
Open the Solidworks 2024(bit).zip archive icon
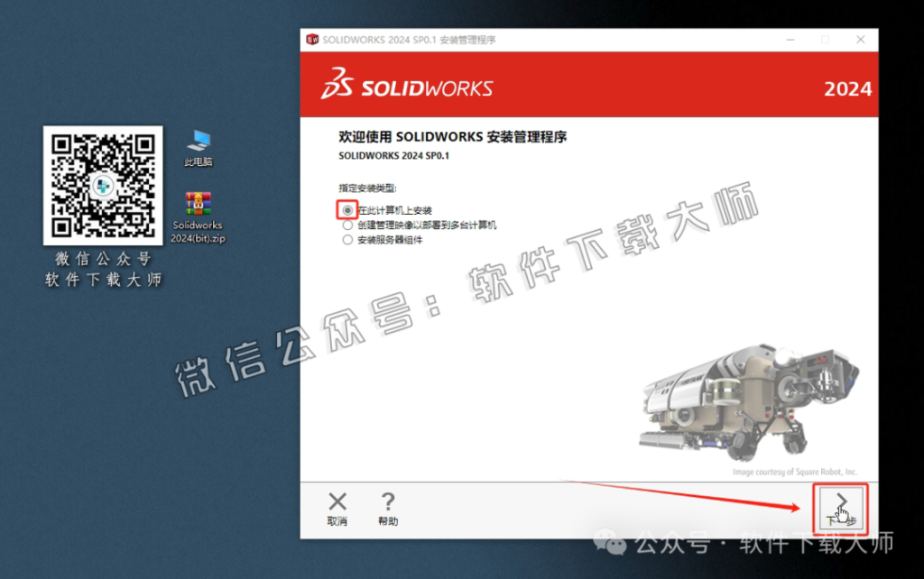tap(197, 204)
